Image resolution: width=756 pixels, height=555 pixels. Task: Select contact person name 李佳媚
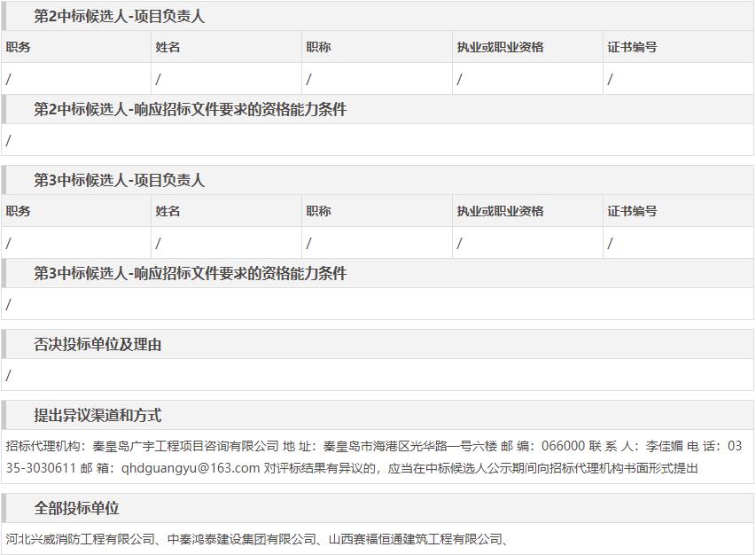pyautogui.click(x=665, y=446)
